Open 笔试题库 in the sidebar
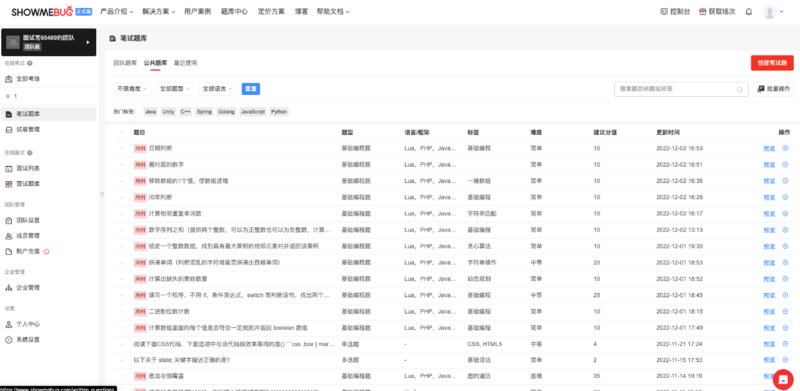This screenshot has width=800, height=391. tap(48, 114)
